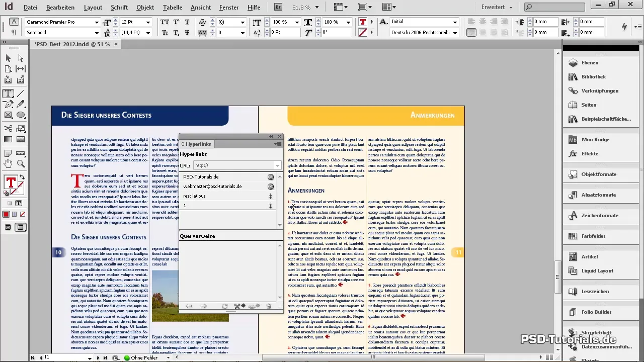Image resolution: width=644 pixels, height=362 pixels.
Task: Toggle Underline formatting
Action: [188, 22]
